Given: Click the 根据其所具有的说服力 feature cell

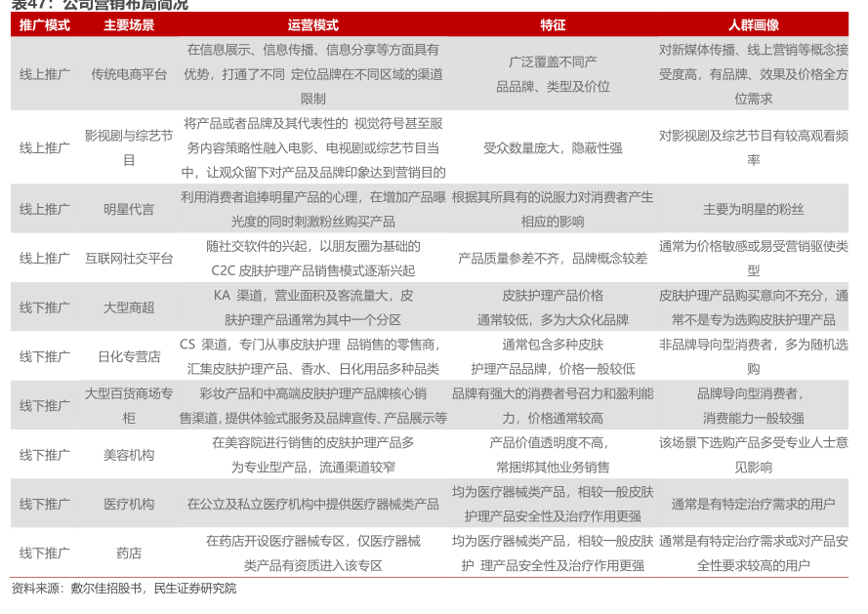Looking at the screenshot, I should tap(553, 209).
